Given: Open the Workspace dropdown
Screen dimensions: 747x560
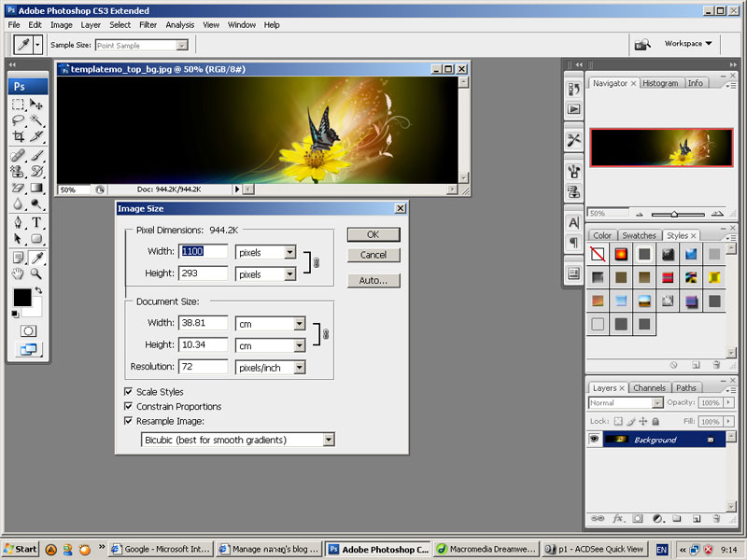Looking at the screenshot, I should tap(688, 43).
